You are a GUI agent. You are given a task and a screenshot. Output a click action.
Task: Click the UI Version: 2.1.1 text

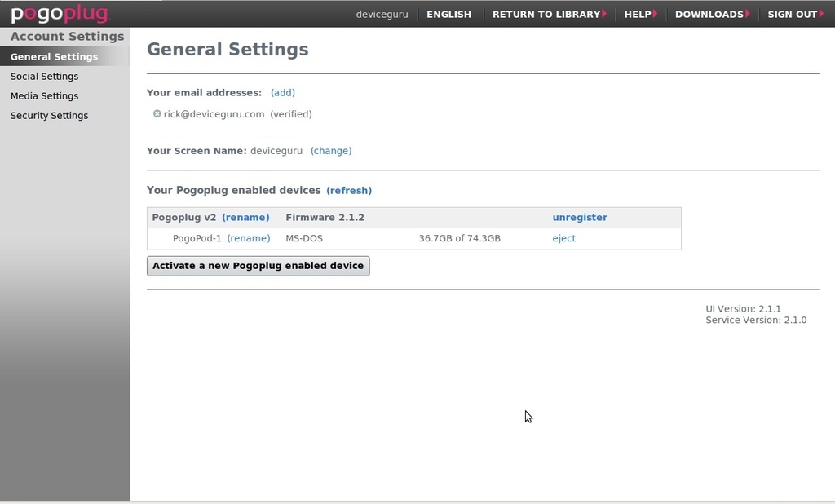(x=744, y=309)
